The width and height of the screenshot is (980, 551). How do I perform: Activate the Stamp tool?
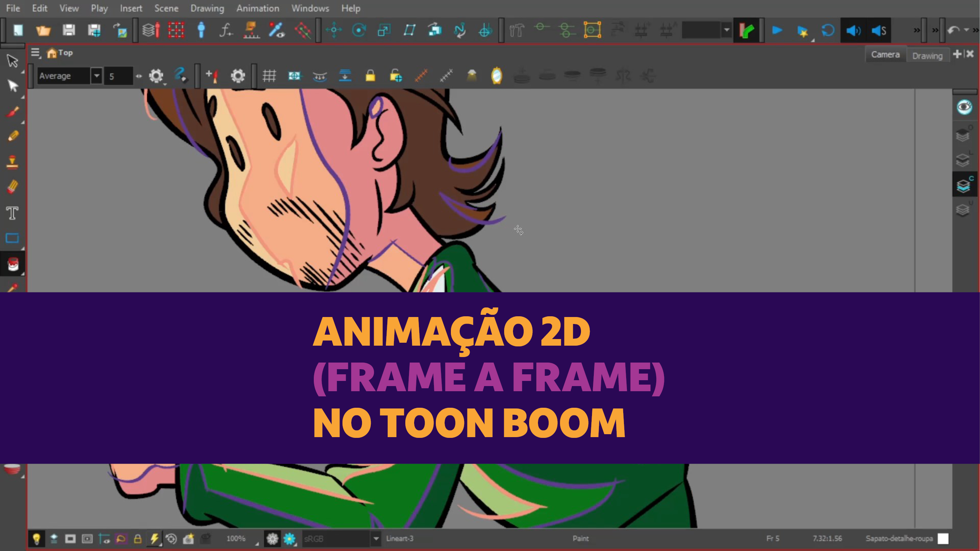click(12, 161)
